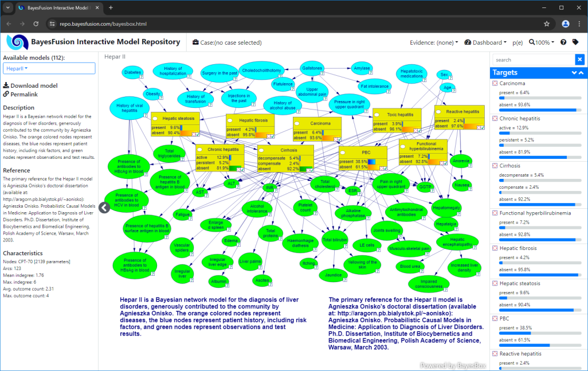Click the target icon next to Chronic hepatitis
Screen dimensions: 588x371
(x=495, y=119)
